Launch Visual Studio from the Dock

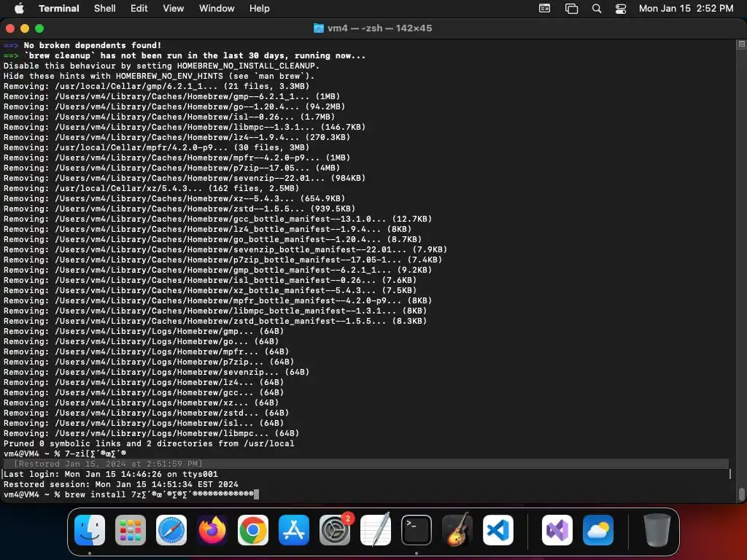click(x=557, y=530)
